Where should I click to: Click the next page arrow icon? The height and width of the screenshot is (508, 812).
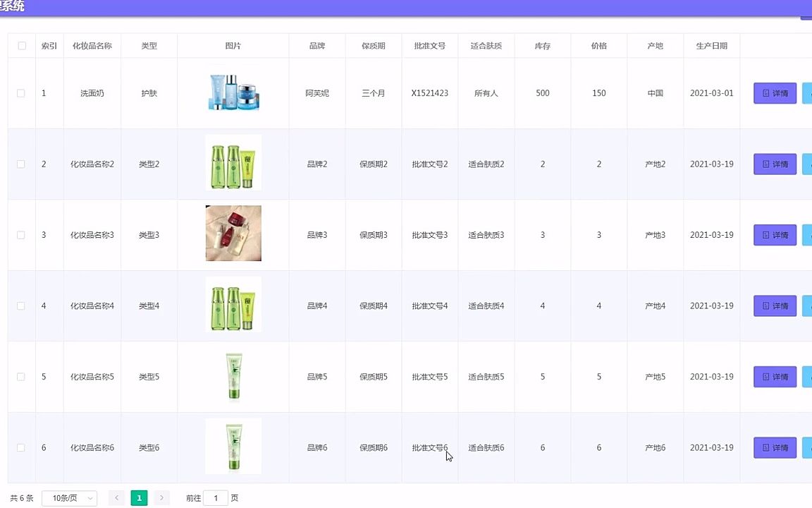coord(161,497)
